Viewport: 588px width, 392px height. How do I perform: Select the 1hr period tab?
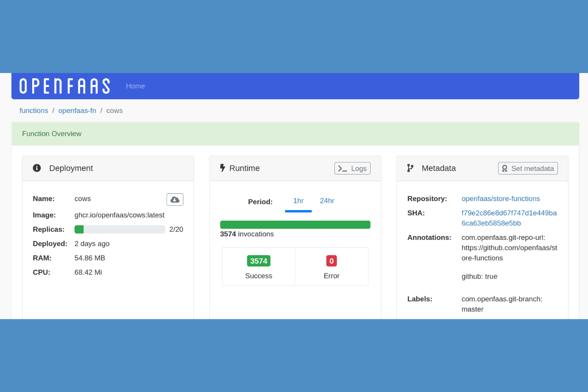click(298, 201)
